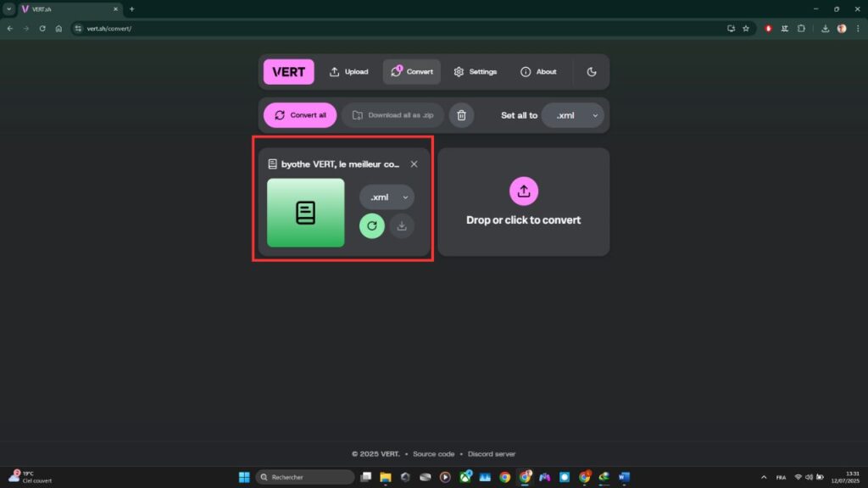Open the Upload page in VERT
This screenshot has height=488, width=868.
pyautogui.click(x=348, y=72)
